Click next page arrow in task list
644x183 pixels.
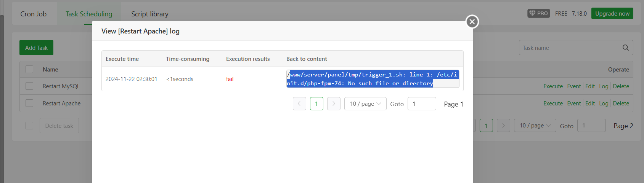503,126
